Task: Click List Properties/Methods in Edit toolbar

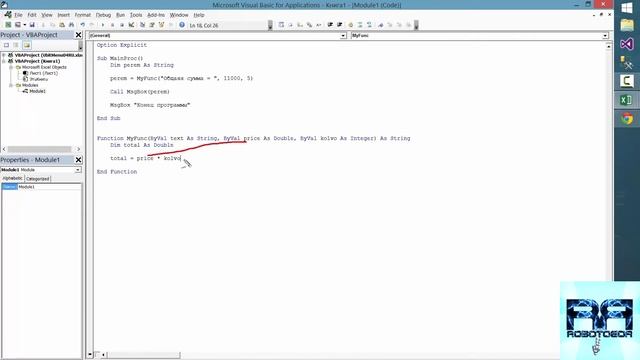Action: click(x=281, y=25)
